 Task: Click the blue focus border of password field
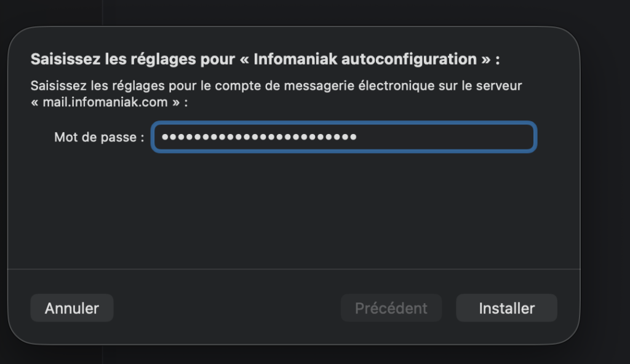click(x=345, y=124)
